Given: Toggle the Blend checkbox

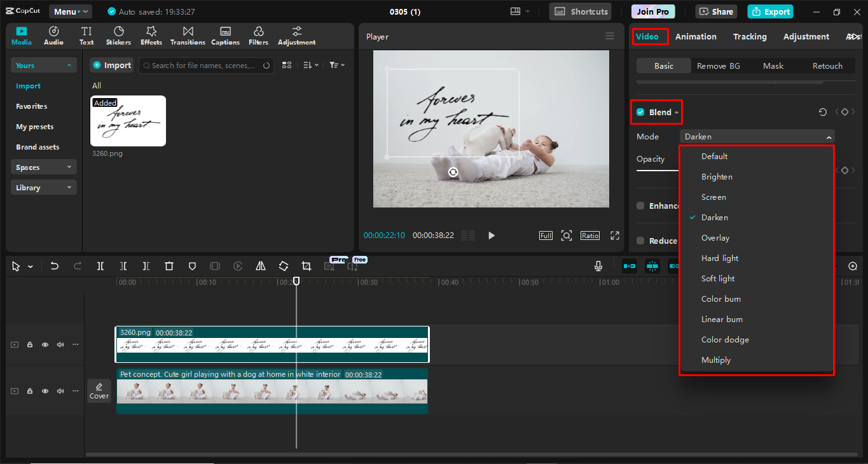Looking at the screenshot, I should click(642, 111).
